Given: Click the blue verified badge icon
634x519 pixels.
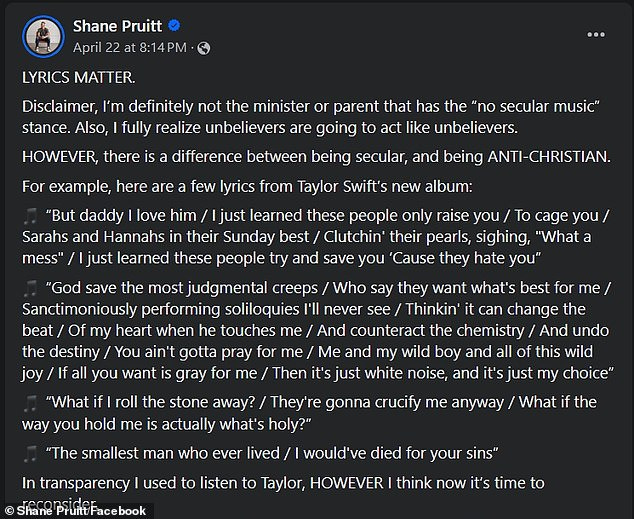Looking at the screenshot, I should 174,26.
